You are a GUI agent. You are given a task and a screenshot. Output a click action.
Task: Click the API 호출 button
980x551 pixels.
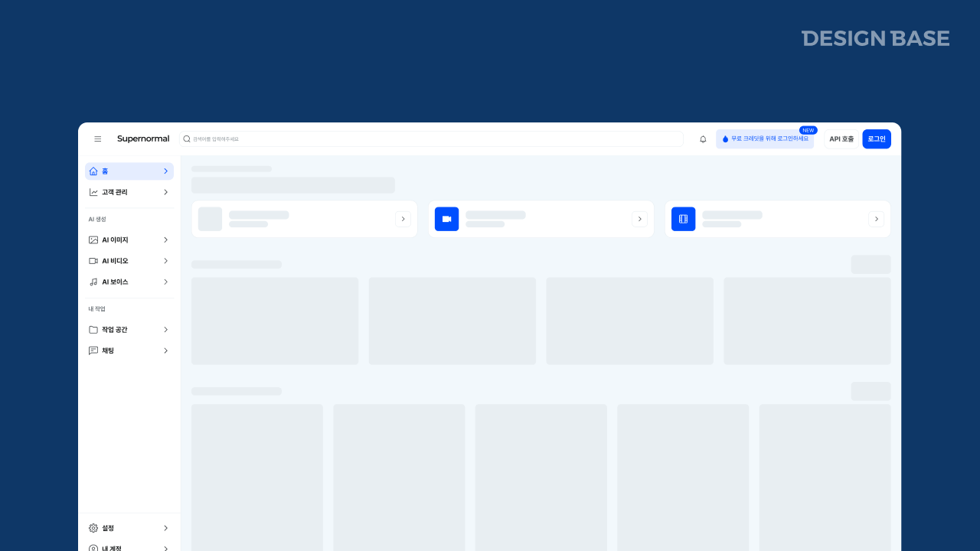tap(841, 139)
